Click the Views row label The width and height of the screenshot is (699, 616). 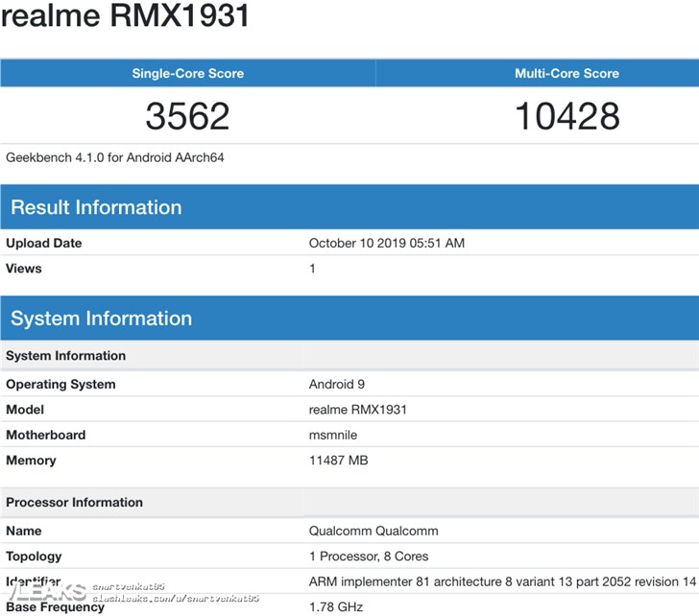[x=24, y=269]
